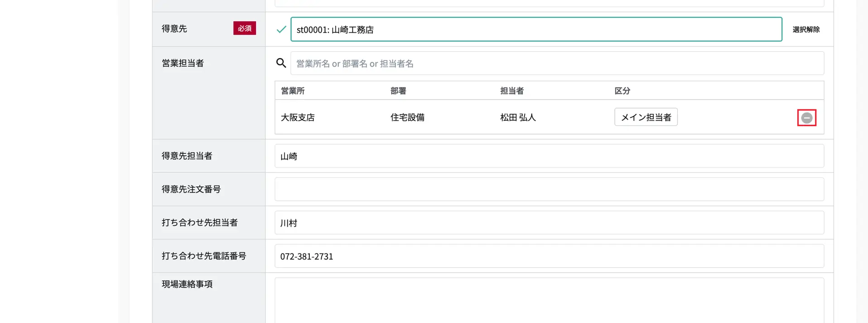Image resolution: width=868 pixels, height=323 pixels.
Task: Click the 住宅設備 department cell
Action: tap(407, 117)
